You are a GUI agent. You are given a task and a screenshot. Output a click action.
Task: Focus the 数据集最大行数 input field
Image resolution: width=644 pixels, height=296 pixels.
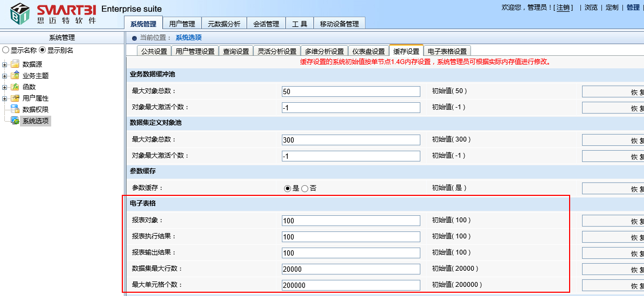[351, 269]
